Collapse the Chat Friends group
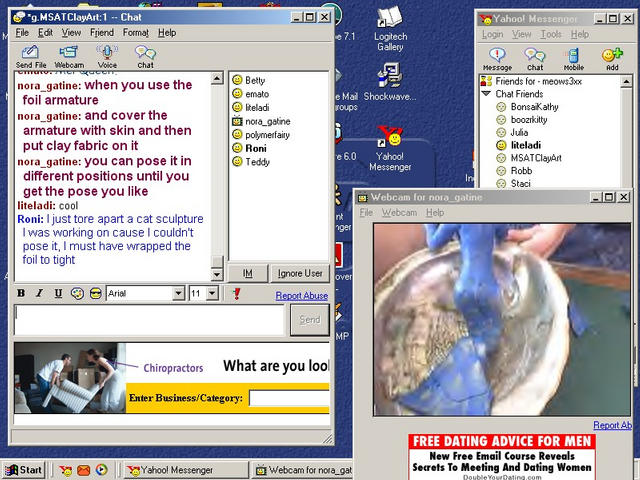Image resolution: width=640 pixels, height=480 pixels. tap(486, 94)
